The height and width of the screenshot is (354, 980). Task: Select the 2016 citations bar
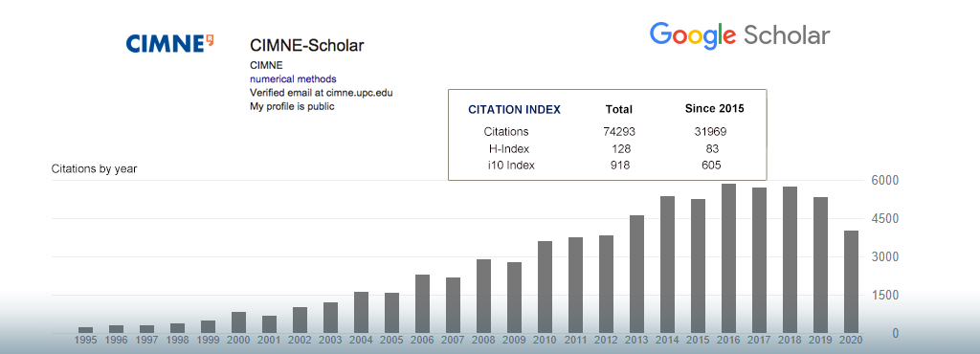(728, 258)
